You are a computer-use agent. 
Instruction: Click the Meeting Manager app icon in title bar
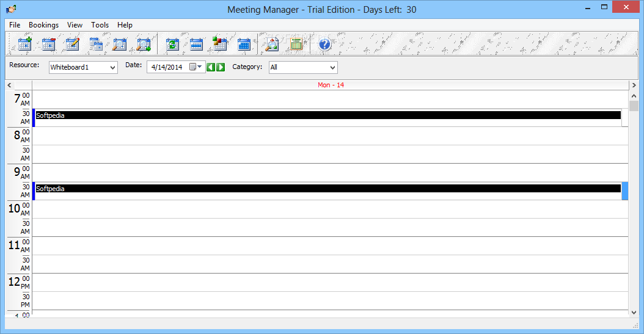pyautogui.click(x=11, y=9)
